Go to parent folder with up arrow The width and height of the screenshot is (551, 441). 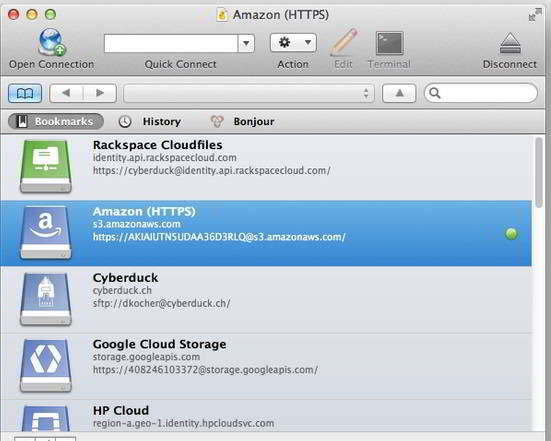(399, 93)
